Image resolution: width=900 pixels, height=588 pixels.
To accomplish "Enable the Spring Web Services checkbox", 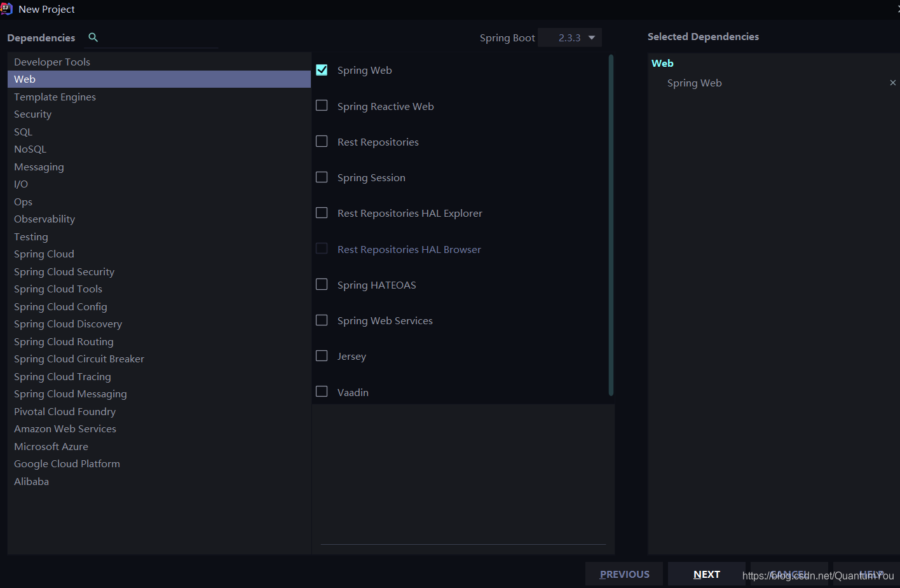I will 322,320.
